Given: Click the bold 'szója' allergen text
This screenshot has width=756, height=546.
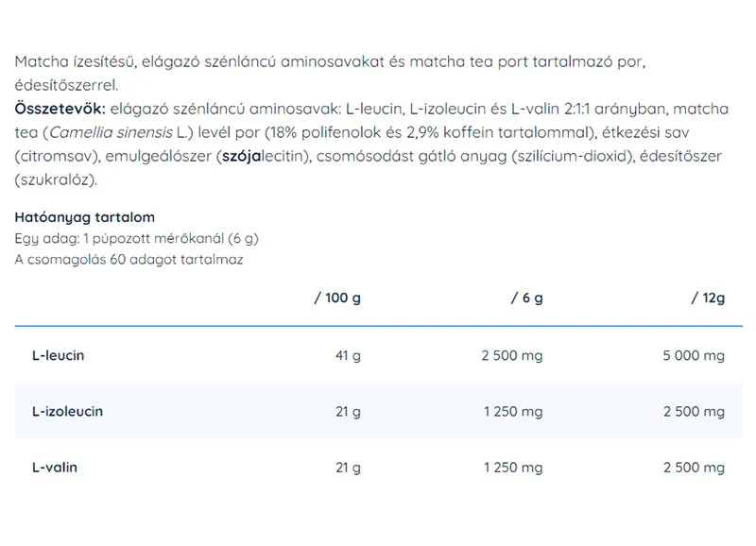Looking at the screenshot, I should point(241,156).
